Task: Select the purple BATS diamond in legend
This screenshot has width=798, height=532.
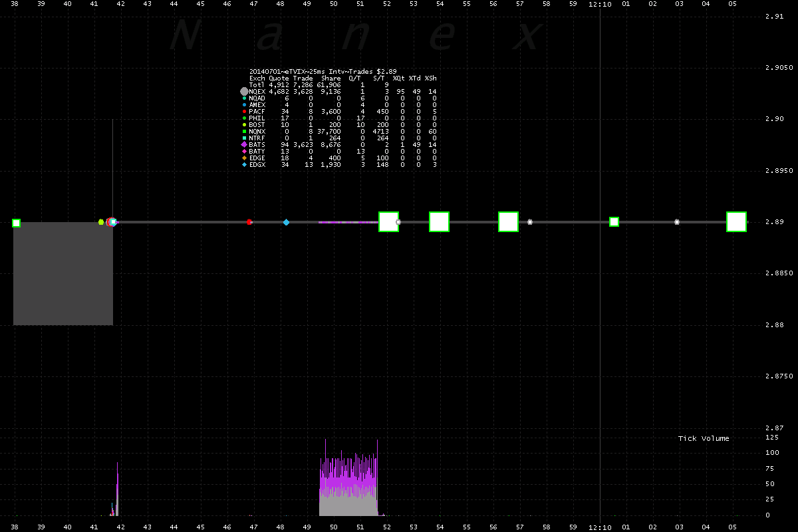Action: [244, 144]
